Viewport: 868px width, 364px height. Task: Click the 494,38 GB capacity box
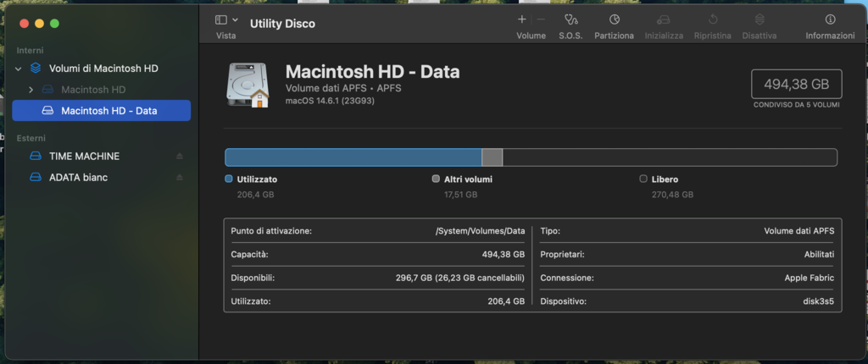click(x=797, y=84)
